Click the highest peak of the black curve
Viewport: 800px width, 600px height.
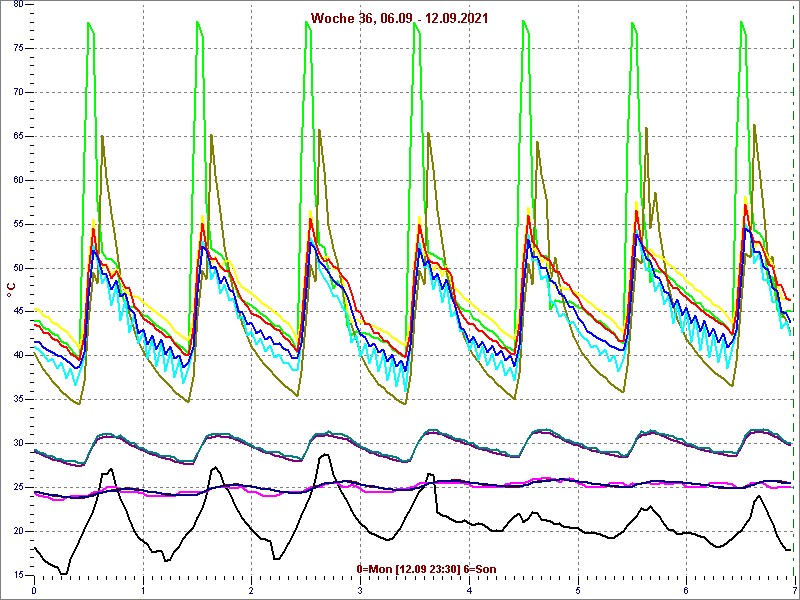click(323, 455)
